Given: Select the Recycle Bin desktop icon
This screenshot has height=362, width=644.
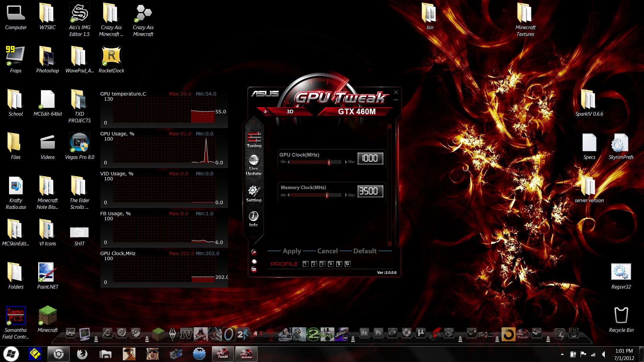Looking at the screenshot, I should pos(621,319).
